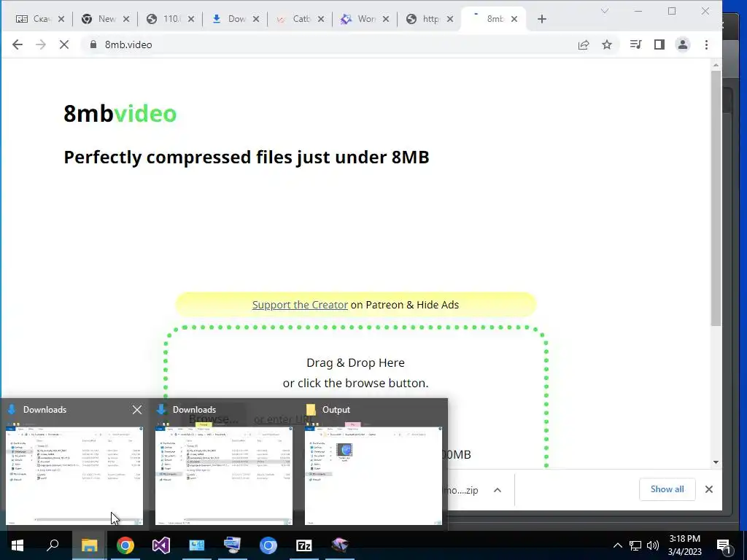View site info via the lock icon
This screenshot has width=747, height=560.
(x=93, y=44)
